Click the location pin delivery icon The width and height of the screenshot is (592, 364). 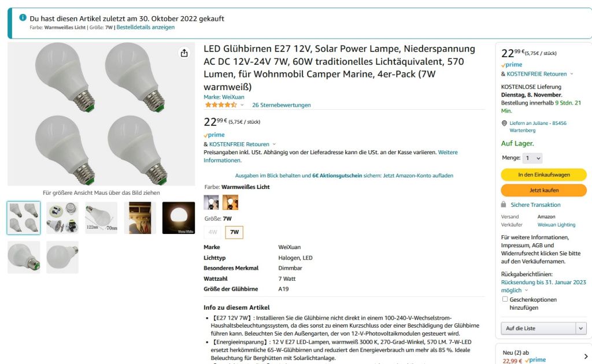pyautogui.click(x=504, y=123)
